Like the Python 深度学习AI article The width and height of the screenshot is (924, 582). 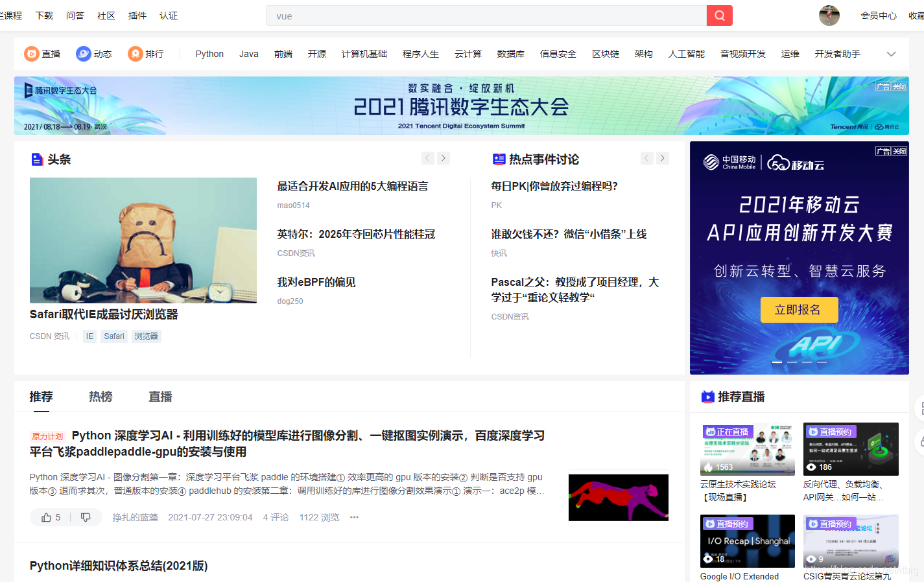[x=51, y=517]
